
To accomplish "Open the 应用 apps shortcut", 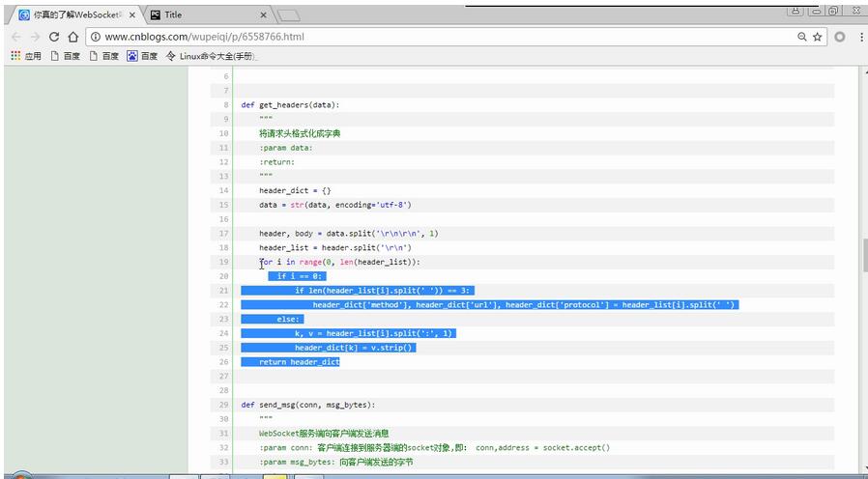I will pyautogui.click(x=26, y=56).
